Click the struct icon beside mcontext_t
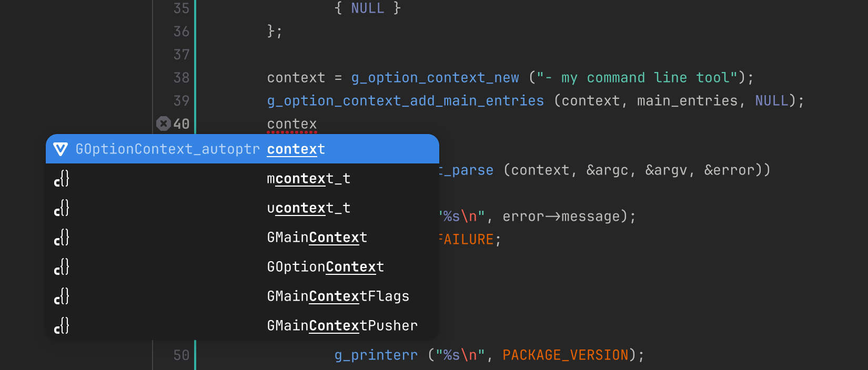This screenshot has width=868, height=370. [62, 179]
